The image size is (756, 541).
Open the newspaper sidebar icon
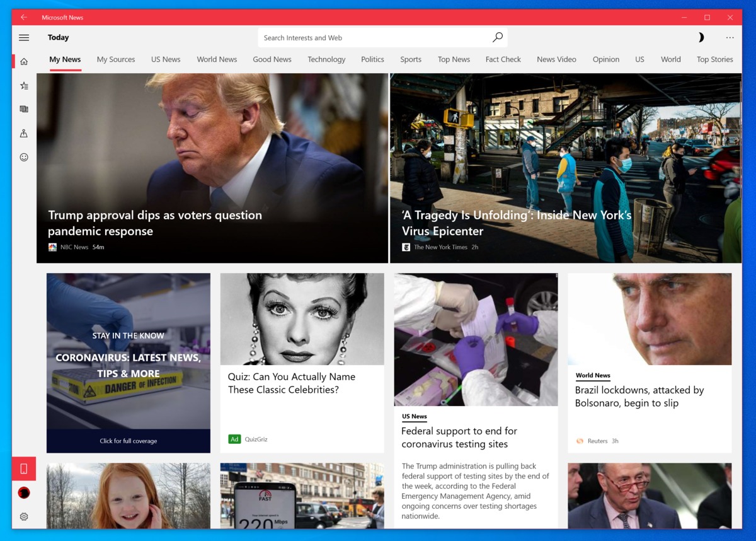(24, 109)
